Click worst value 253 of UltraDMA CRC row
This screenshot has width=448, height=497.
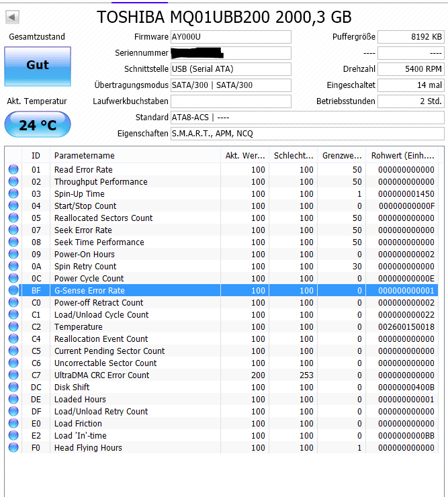(x=306, y=375)
